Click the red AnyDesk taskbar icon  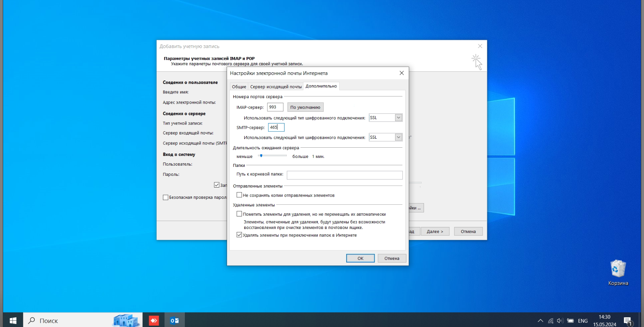click(x=154, y=320)
